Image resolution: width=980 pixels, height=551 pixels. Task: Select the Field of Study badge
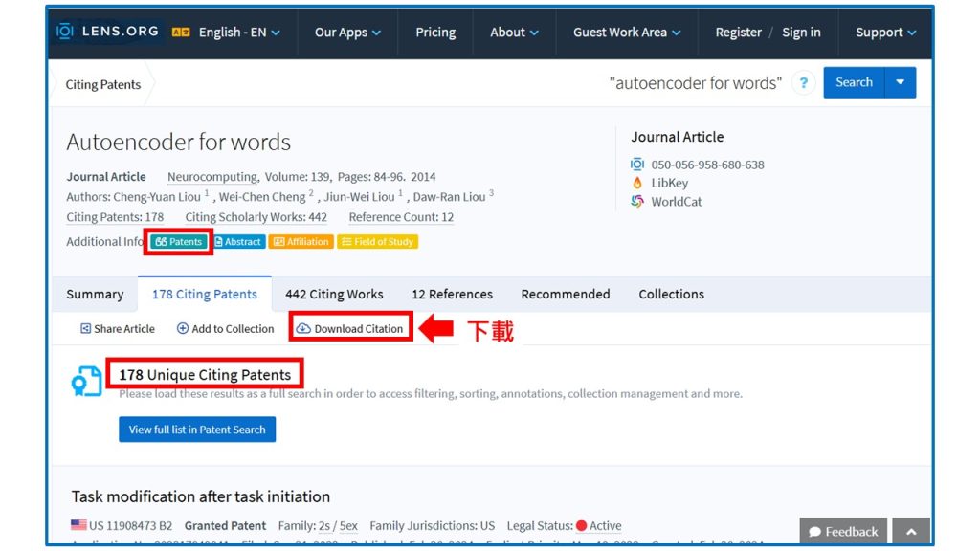pos(377,242)
